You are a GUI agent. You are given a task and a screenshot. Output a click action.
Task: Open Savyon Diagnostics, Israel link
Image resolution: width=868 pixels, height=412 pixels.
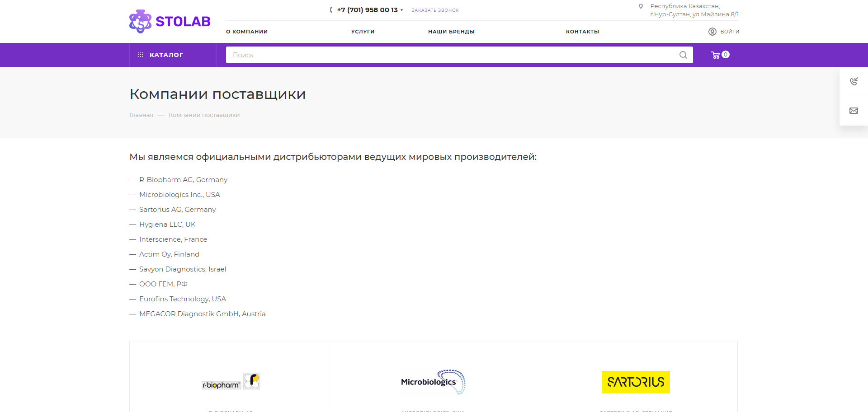pos(183,269)
